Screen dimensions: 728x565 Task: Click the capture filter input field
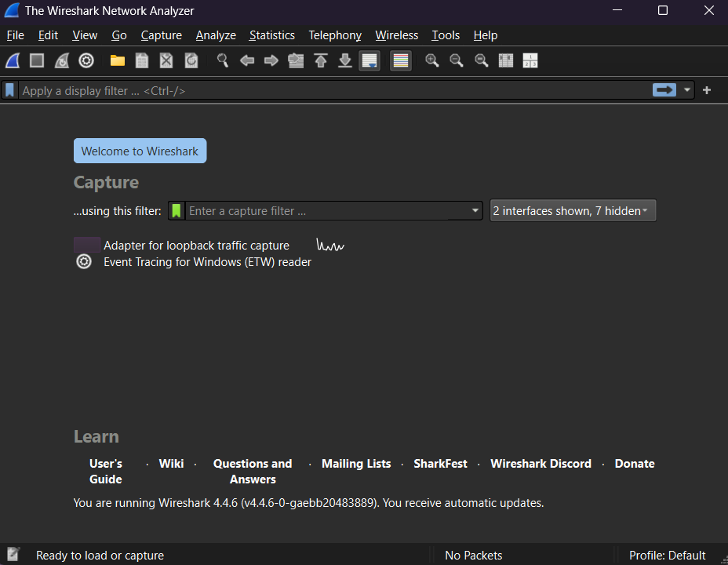coord(327,211)
